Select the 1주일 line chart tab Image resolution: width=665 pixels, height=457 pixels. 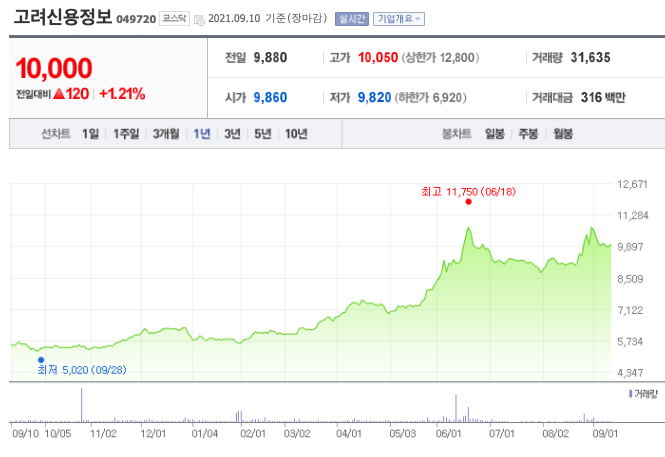click(x=126, y=134)
